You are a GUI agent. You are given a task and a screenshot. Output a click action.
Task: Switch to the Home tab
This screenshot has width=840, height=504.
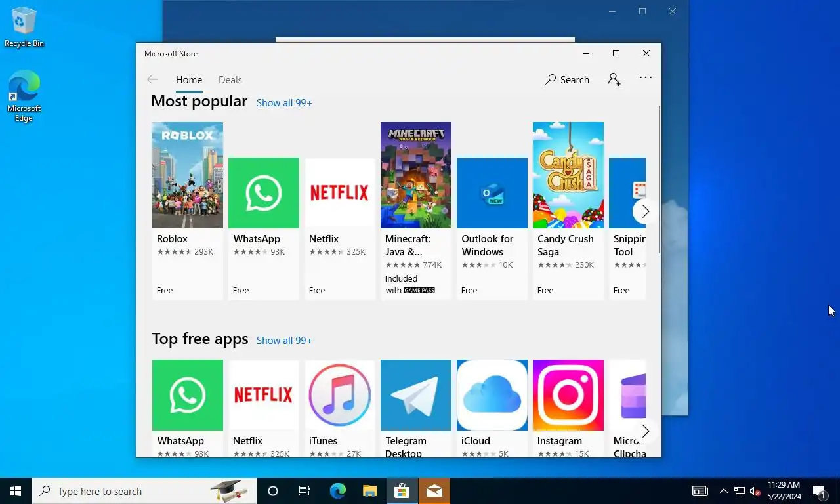point(189,79)
